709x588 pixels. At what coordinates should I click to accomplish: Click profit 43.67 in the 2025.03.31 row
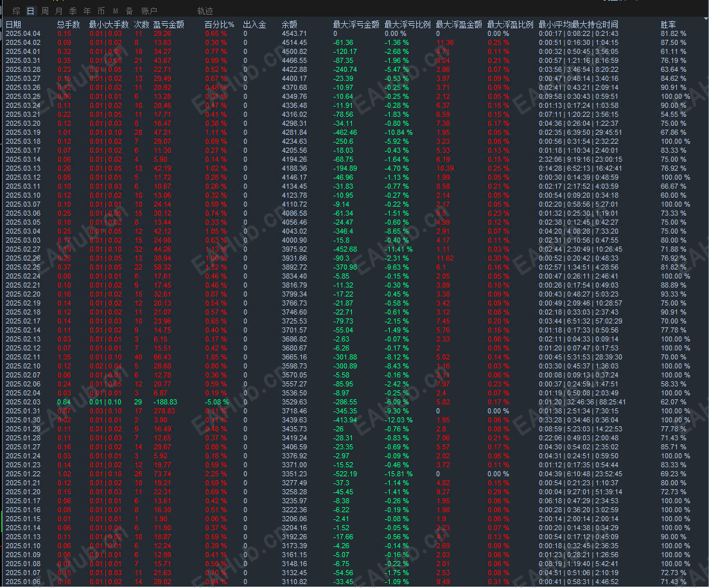tap(162, 60)
